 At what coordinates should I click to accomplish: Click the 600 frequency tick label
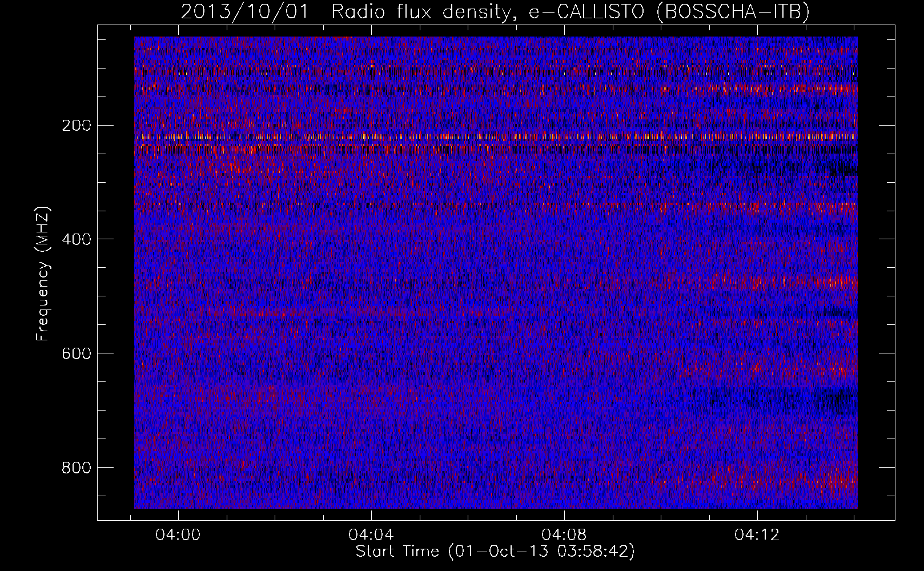click(x=76, y=353)
